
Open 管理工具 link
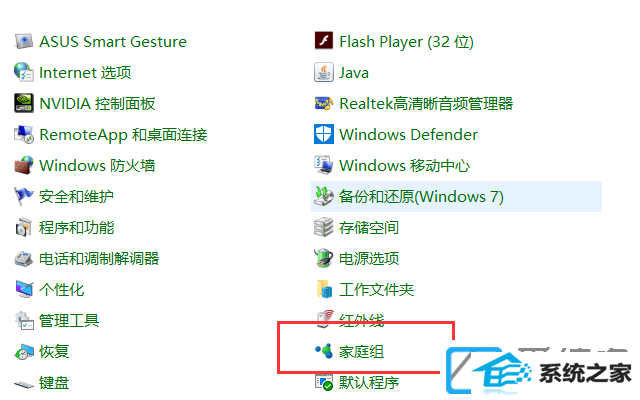point(69,321)
